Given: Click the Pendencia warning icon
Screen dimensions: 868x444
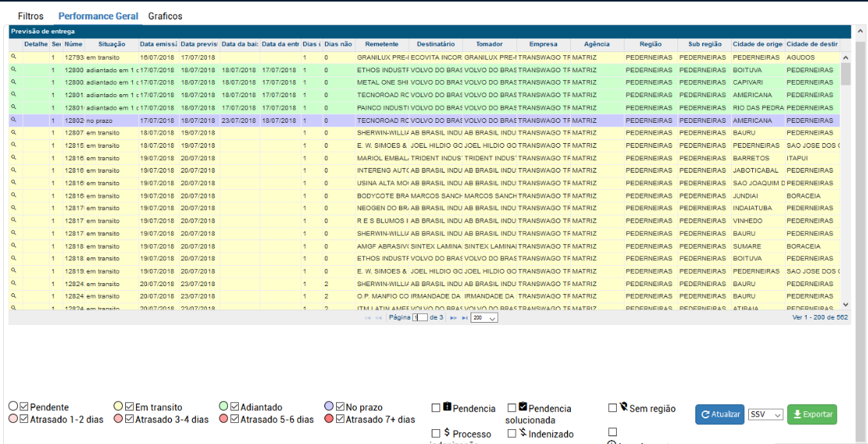Looking at the screenshot, I should tap(447, 407).
